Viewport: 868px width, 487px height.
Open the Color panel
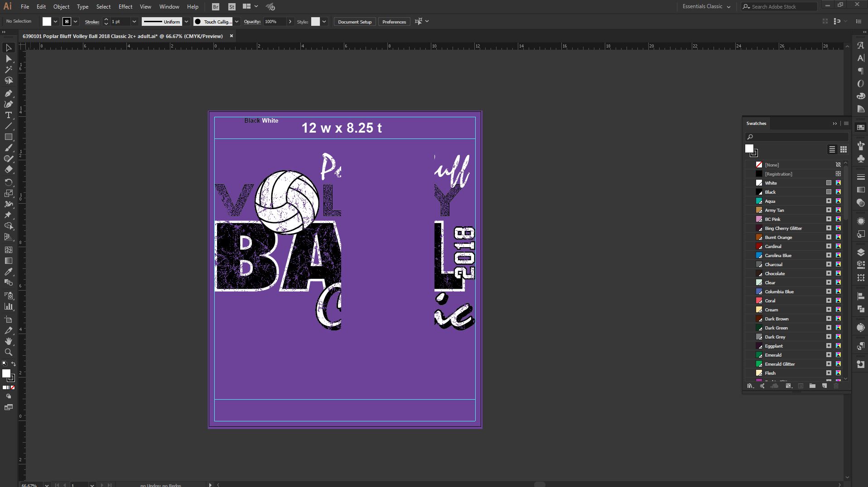(860, 95)
